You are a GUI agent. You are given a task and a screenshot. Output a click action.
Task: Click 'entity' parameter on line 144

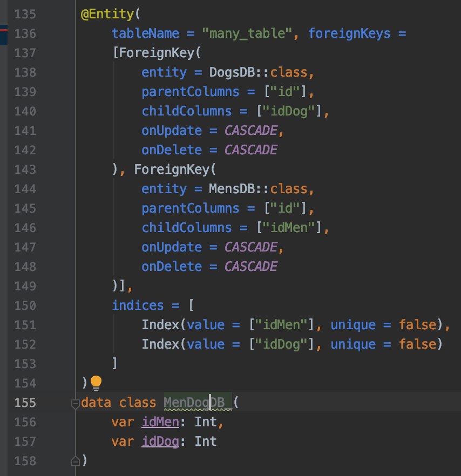164,189
